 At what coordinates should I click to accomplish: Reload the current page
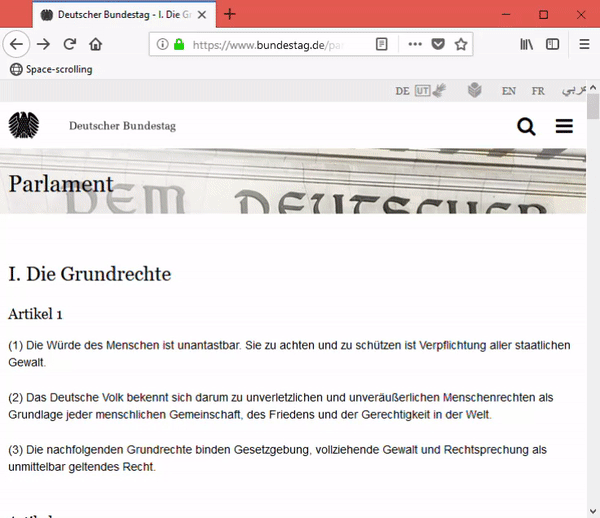click(69, 44)
